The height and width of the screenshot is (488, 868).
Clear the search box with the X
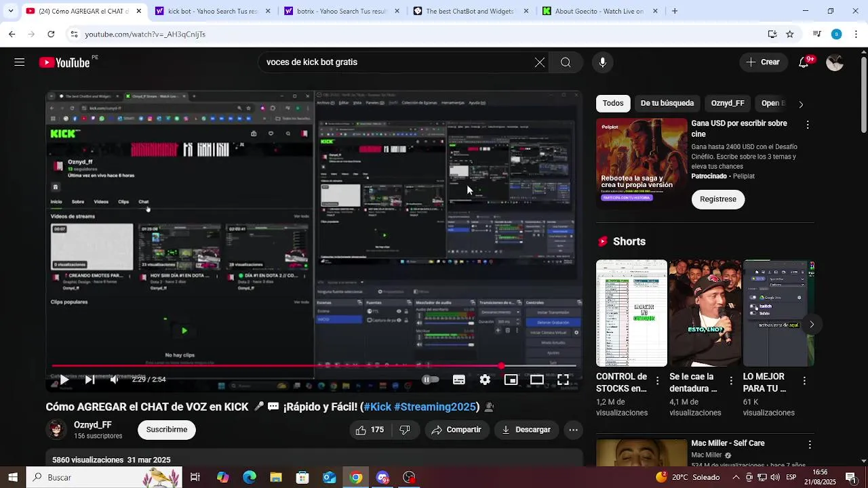539,62
